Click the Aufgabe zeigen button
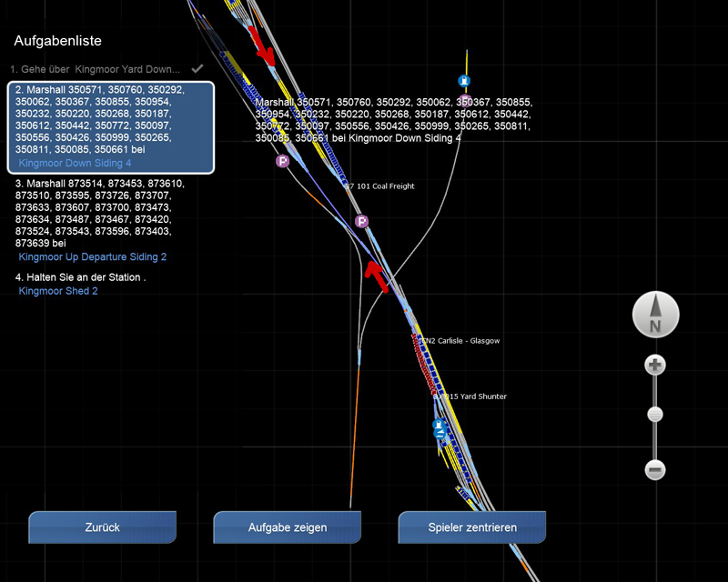728x582 pixels. [287, 527]
